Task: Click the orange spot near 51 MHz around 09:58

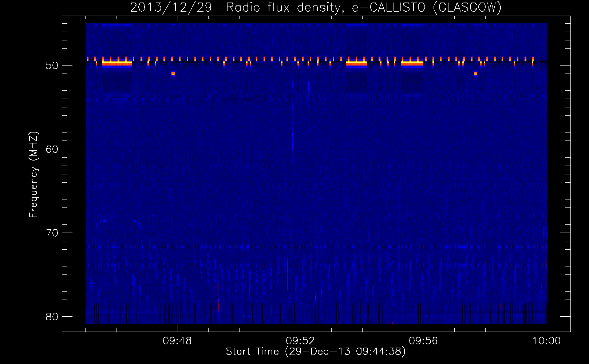Action: click(x=476, y=74)
